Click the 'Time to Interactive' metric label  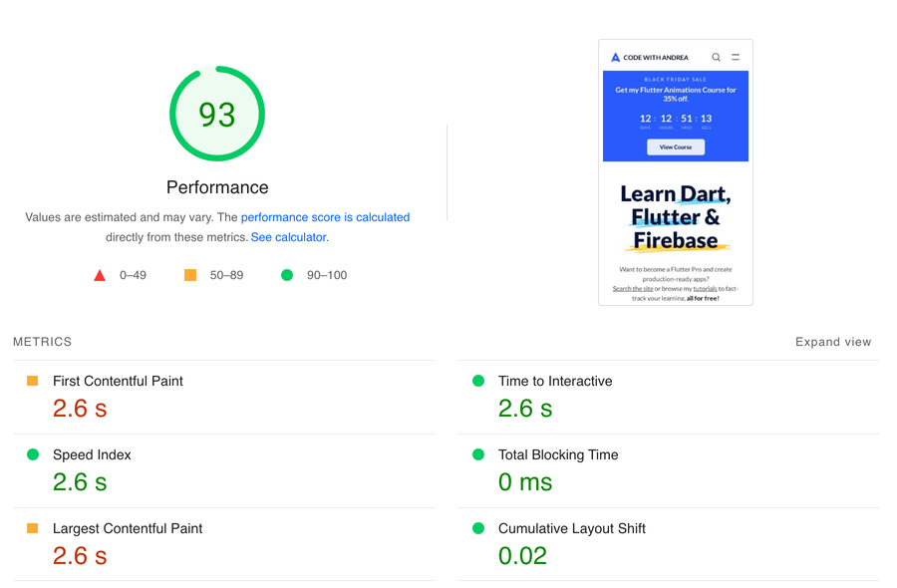pyautogui.click(x=555, y=381)
